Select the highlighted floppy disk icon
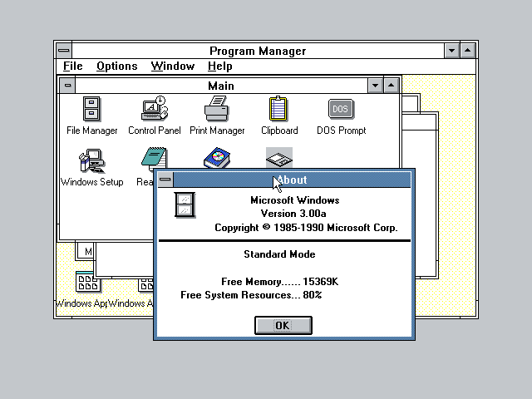The height and width of the screenshot is (399, 532). tap(279, 158)
